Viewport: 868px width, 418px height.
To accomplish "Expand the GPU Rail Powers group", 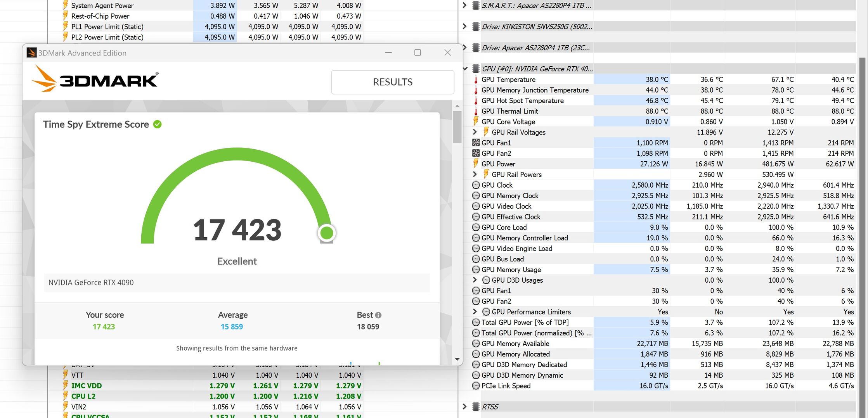I will click(x=475, y=174).
